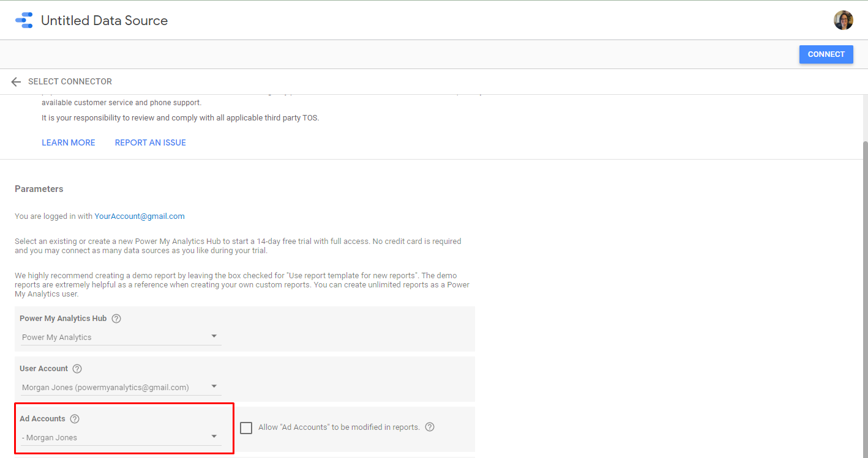Screen dimensions: 868x458
Task: Open the user profile avatar
Action: click(843, 20)
